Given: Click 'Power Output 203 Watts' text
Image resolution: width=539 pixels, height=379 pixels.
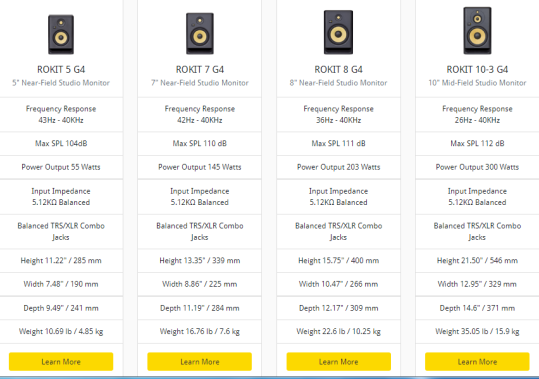Looking at the screenshot, I should click(339, 167).
